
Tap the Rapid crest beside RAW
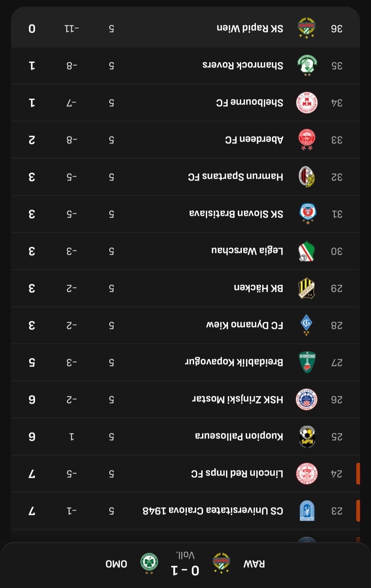pos(222,563)
